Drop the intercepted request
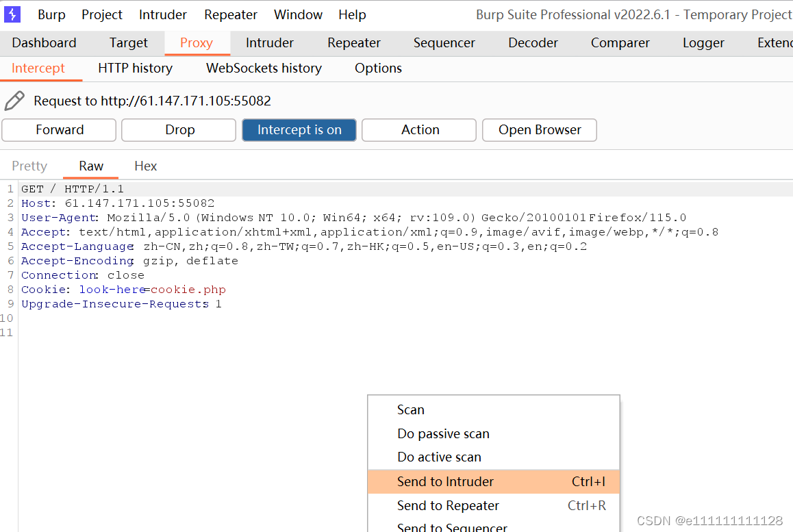 pyautogui.click(x=178, y=129)
